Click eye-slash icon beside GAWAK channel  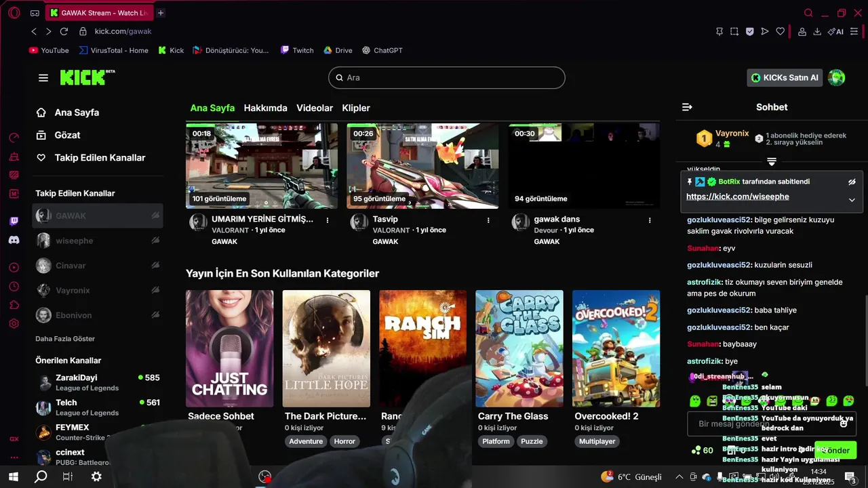pos(155,216)
